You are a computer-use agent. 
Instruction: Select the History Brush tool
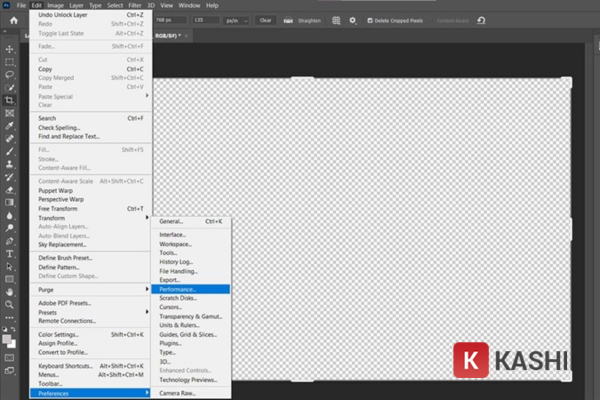pyautogui.click(x=10, y=177)
